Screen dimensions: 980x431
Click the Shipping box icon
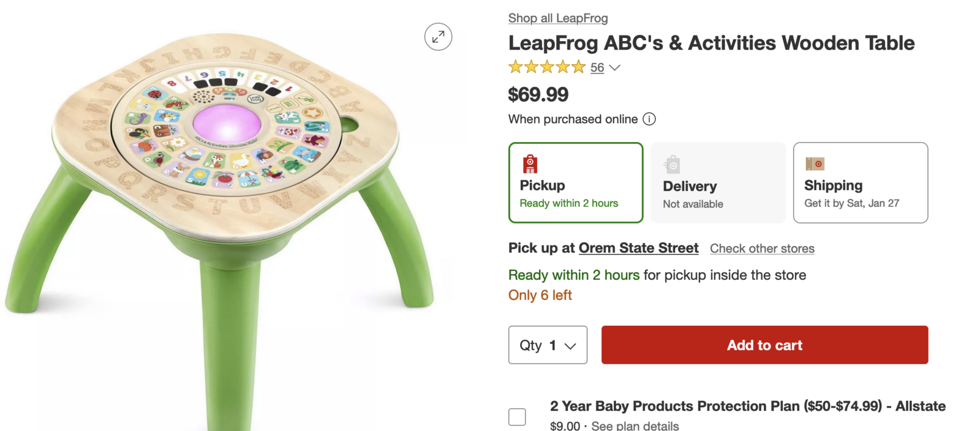tap(815, 164)
